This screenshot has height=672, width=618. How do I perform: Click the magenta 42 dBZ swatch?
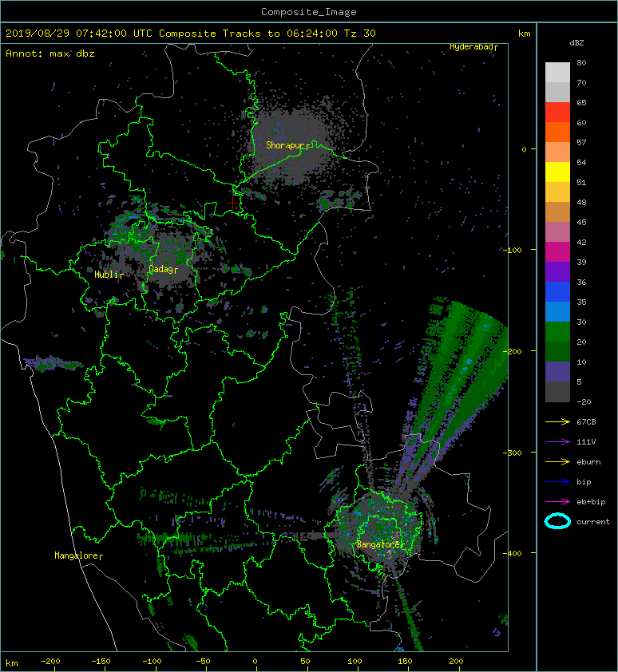557,251
